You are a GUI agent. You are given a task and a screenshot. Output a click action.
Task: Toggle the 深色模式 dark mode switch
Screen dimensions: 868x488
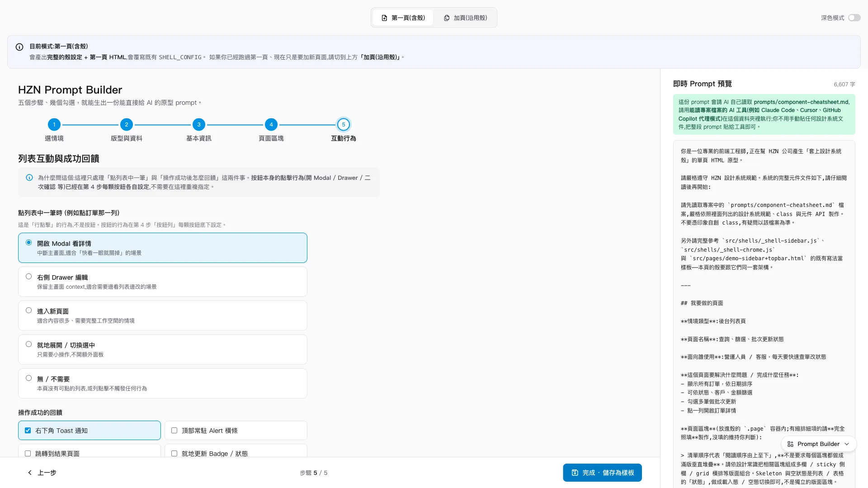[854, 18]
